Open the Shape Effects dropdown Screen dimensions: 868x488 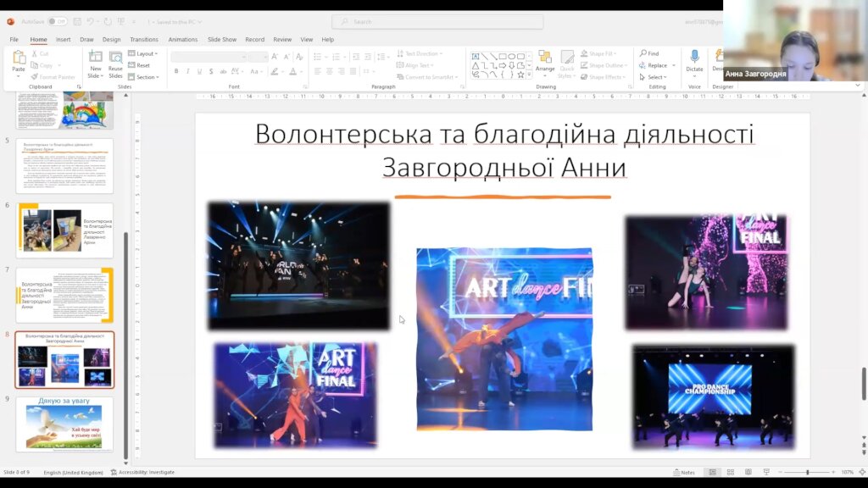pos(604,77)
